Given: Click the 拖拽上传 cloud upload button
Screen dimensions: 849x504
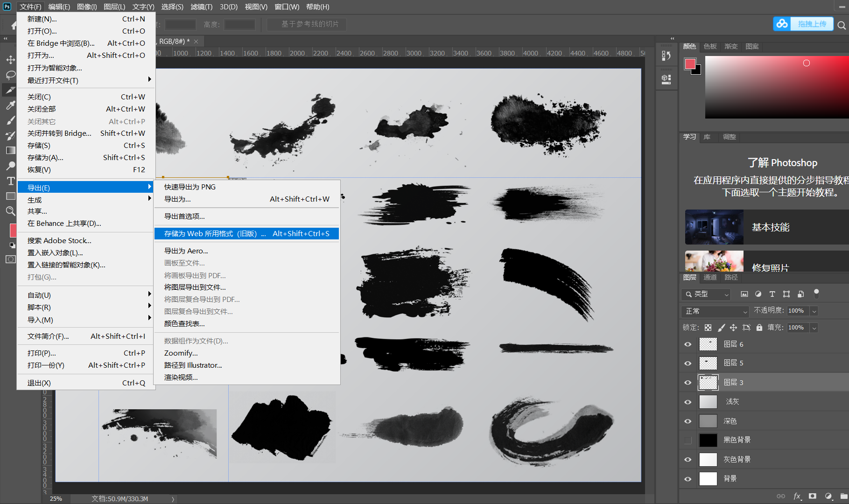Looking at the screenshot, I should (803, 24).
